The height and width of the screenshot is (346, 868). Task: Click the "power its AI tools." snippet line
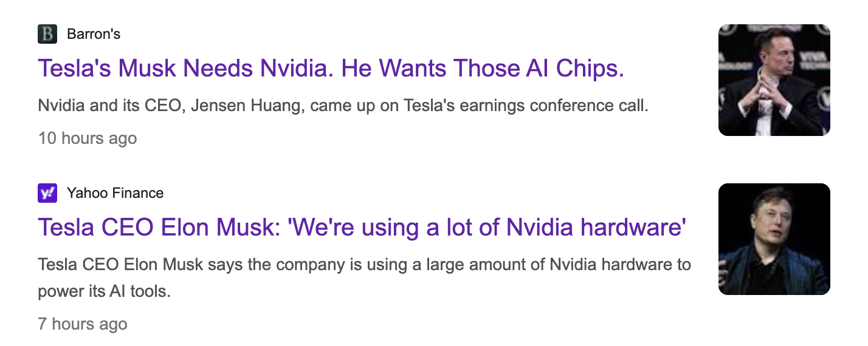[105, 291]
